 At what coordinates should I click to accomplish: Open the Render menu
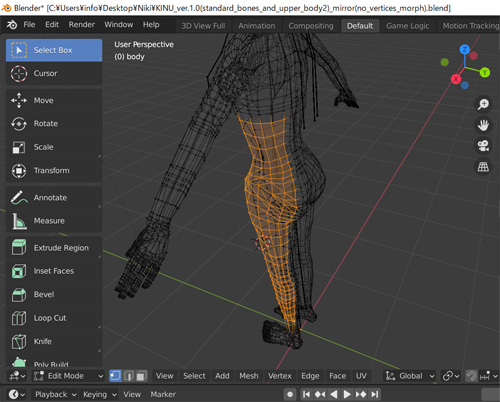click(82, 25)
